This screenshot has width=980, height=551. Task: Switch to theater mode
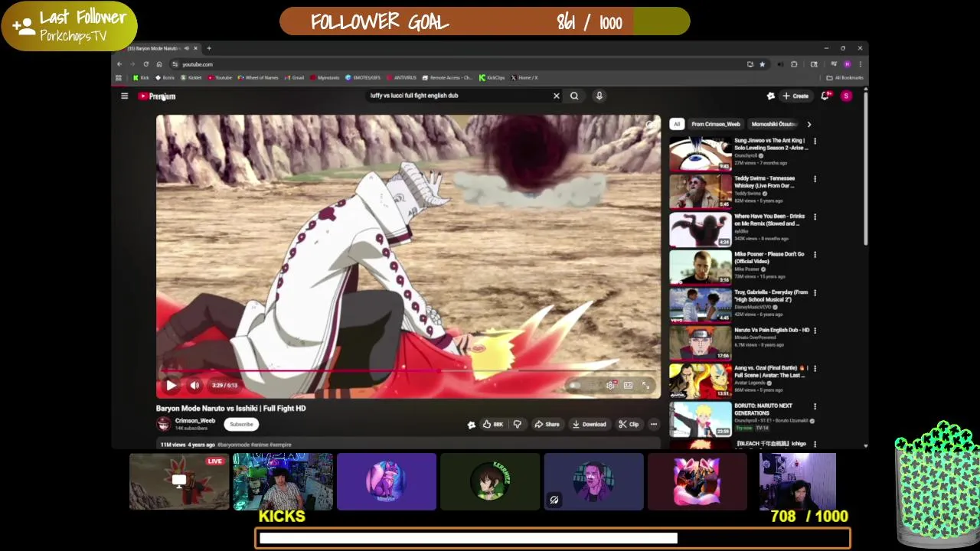pyautogui.click(x=628, y=386)
